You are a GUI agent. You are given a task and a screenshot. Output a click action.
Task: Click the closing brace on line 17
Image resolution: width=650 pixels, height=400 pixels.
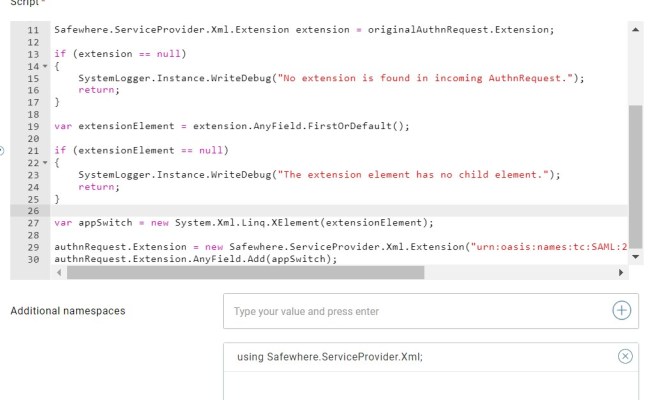pos(57,102)
